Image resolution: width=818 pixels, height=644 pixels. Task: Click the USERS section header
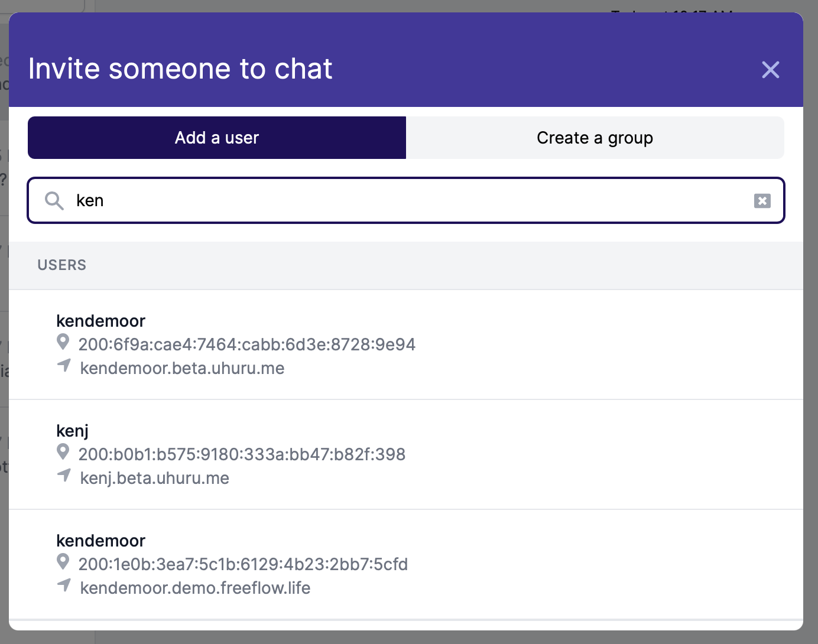coord(61,265)
